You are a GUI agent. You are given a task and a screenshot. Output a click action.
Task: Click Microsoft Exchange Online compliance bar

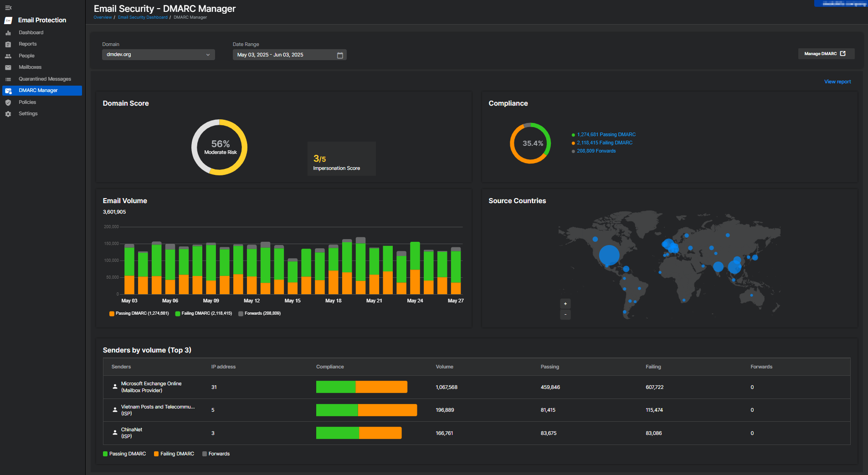[361, 387]
